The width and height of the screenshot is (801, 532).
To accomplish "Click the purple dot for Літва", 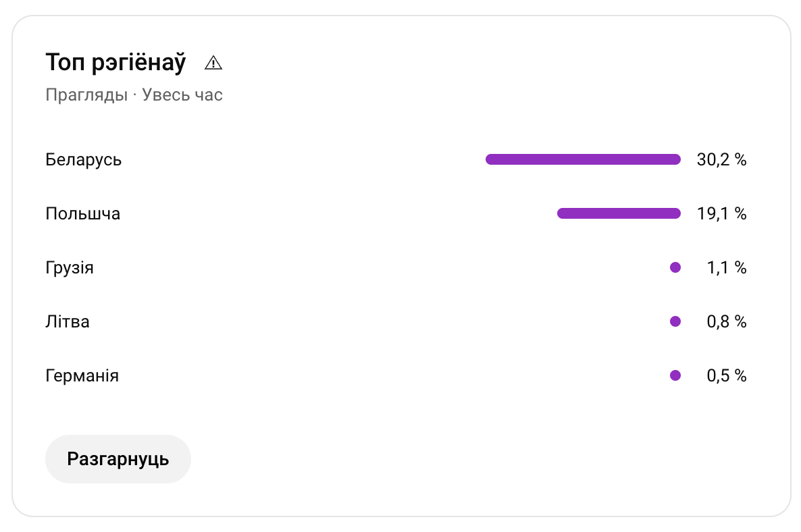I will pos(675,321).
